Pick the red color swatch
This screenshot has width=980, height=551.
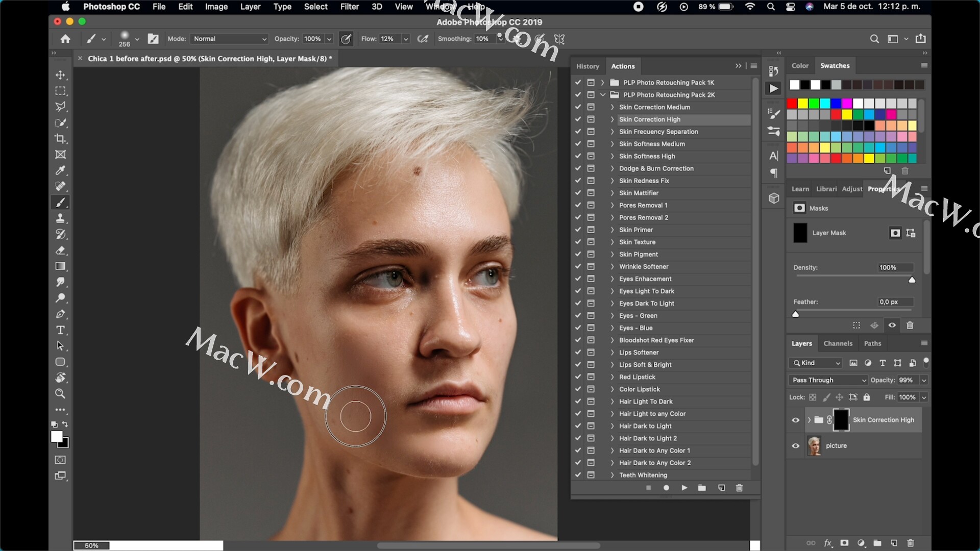792,104
